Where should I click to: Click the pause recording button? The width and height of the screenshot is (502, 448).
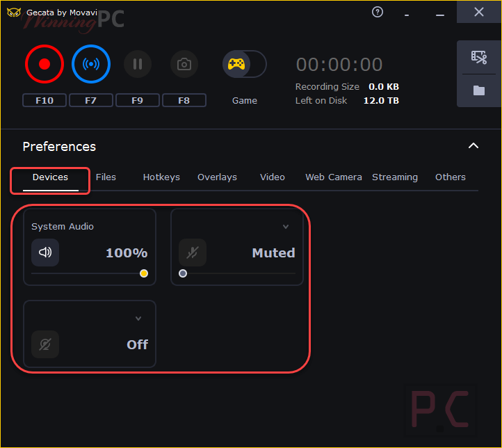tap(138, 64)
